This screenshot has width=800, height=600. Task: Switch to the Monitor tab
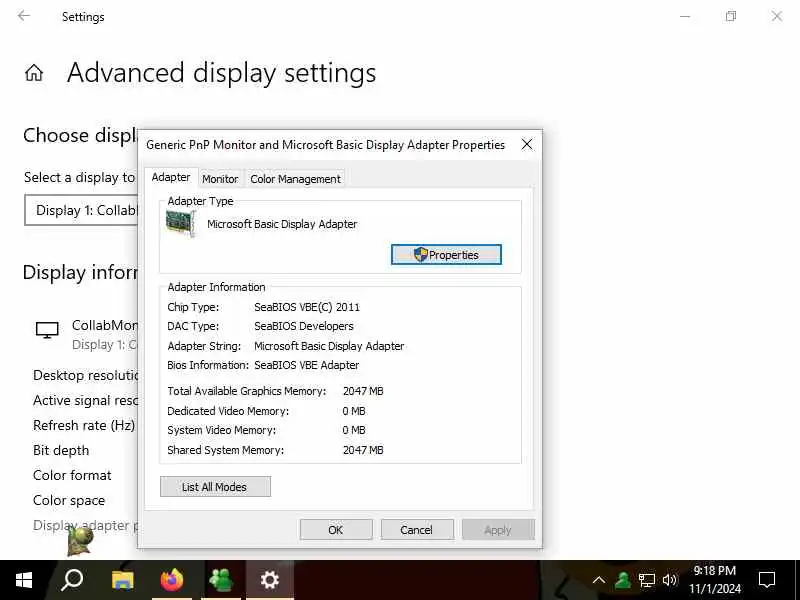[x=220, y=179]
